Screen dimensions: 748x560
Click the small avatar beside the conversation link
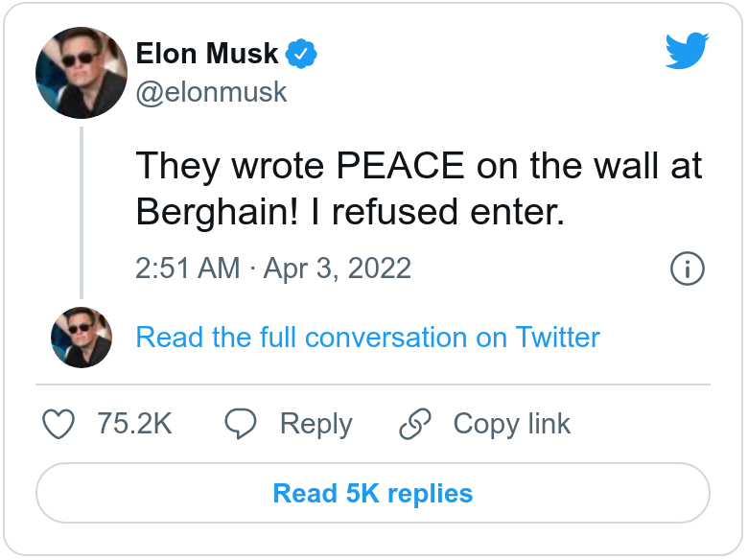[x=82, y=338]
